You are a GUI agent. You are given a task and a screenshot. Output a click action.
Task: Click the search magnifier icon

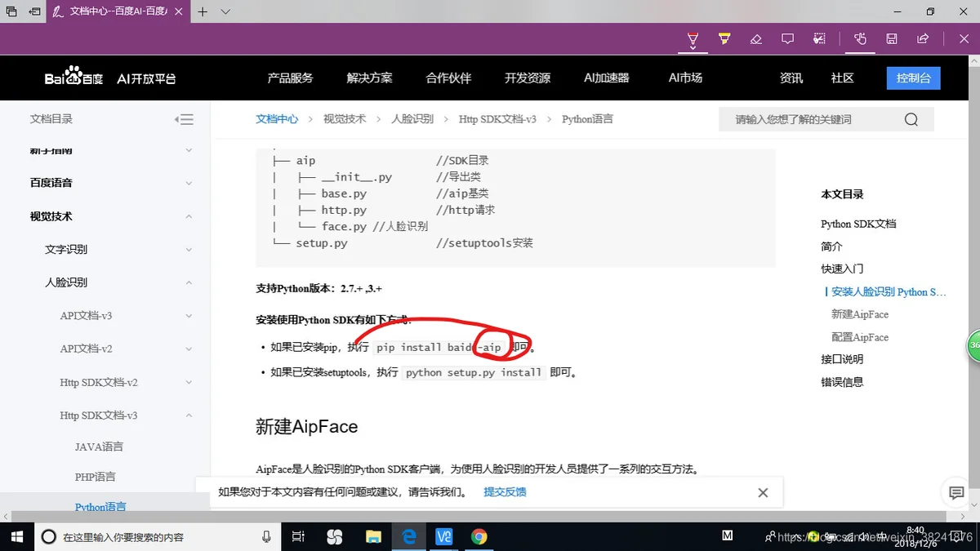point(911,119)
